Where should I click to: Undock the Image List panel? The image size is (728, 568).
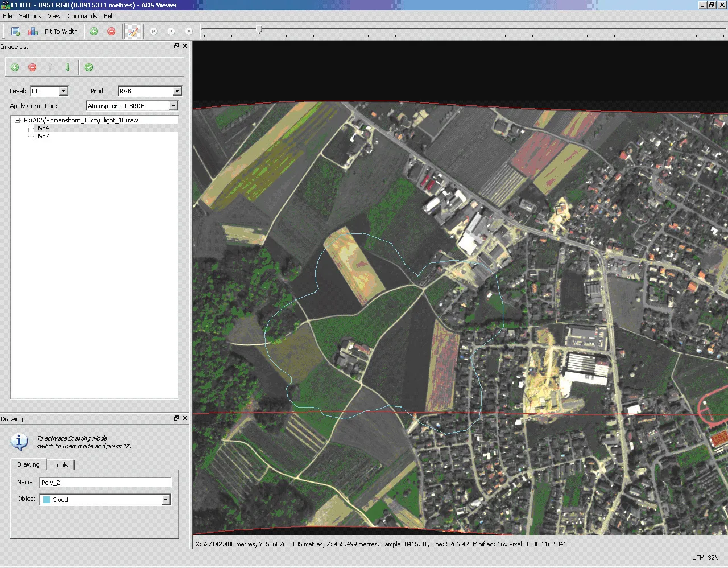[176, 46]
